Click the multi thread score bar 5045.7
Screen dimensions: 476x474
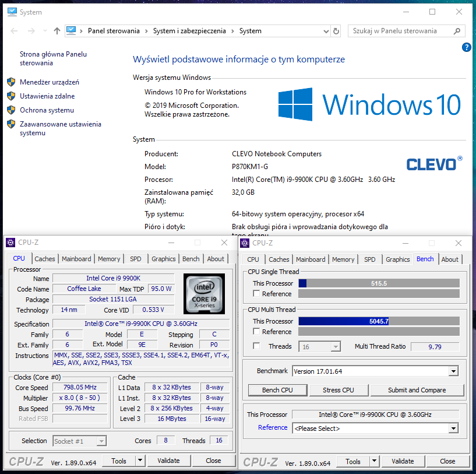click(379, 321)
